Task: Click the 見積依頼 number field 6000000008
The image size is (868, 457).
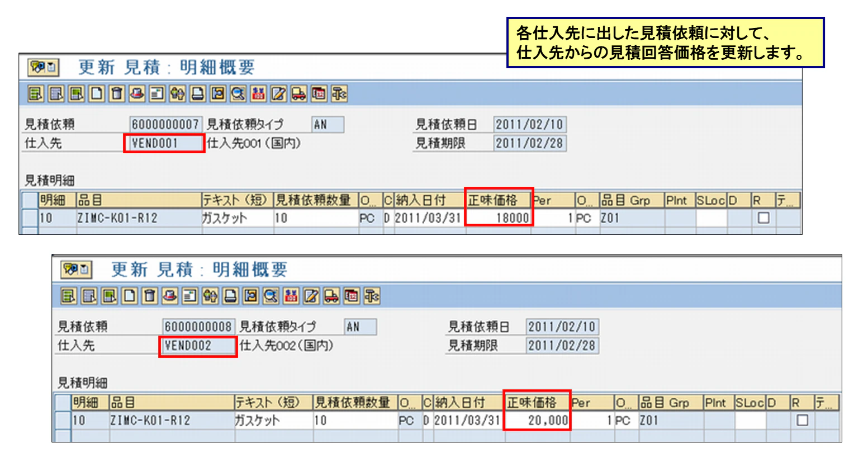Action: (198, 327)
